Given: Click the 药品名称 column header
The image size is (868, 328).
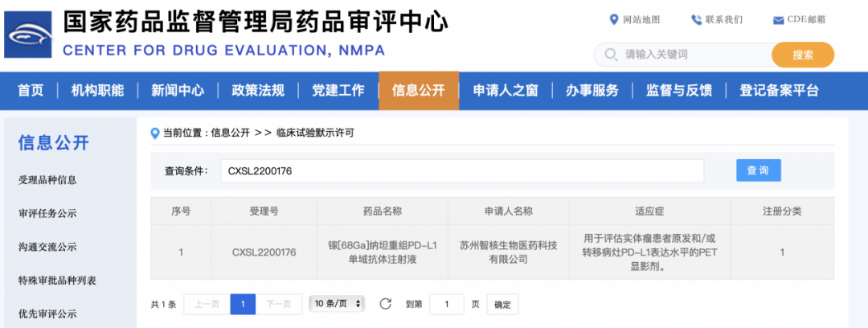Looking at the screenshot, I should (383, 211).
